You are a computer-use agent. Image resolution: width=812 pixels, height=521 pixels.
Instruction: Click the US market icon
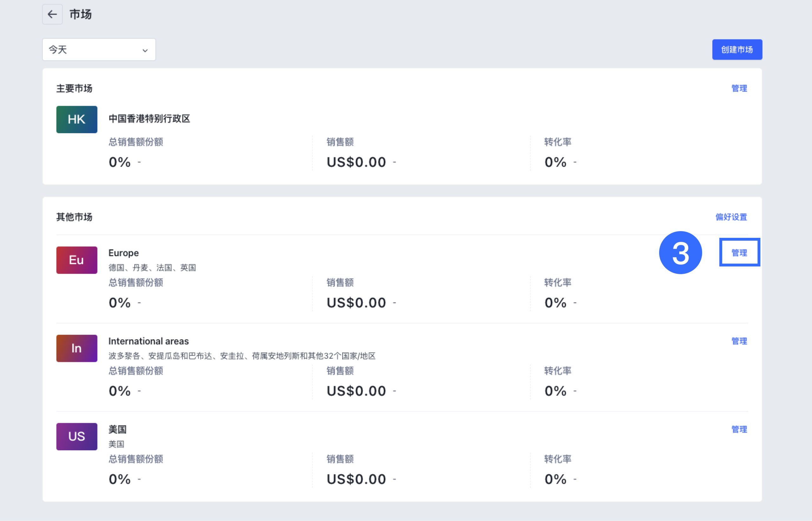click(x=77, y=436)
